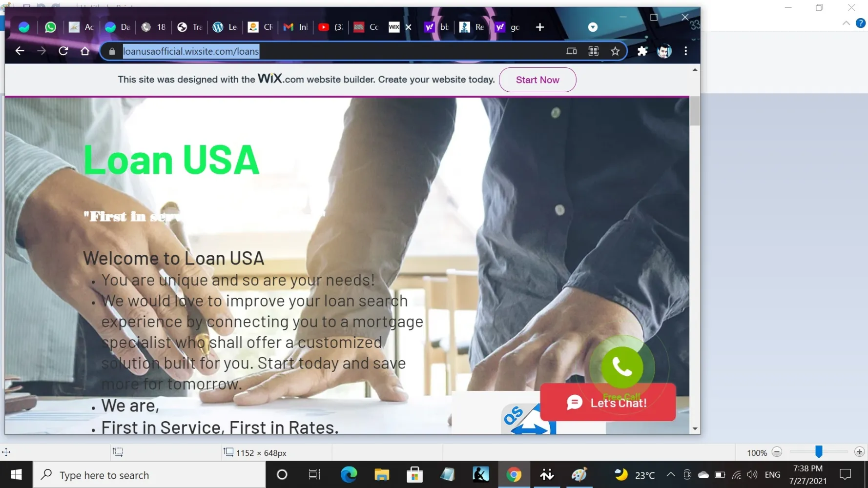The width and height of the screenshot is (868, 488).
Task: Open the Kindle app in taskbar
Action: [x=481, y=474]
